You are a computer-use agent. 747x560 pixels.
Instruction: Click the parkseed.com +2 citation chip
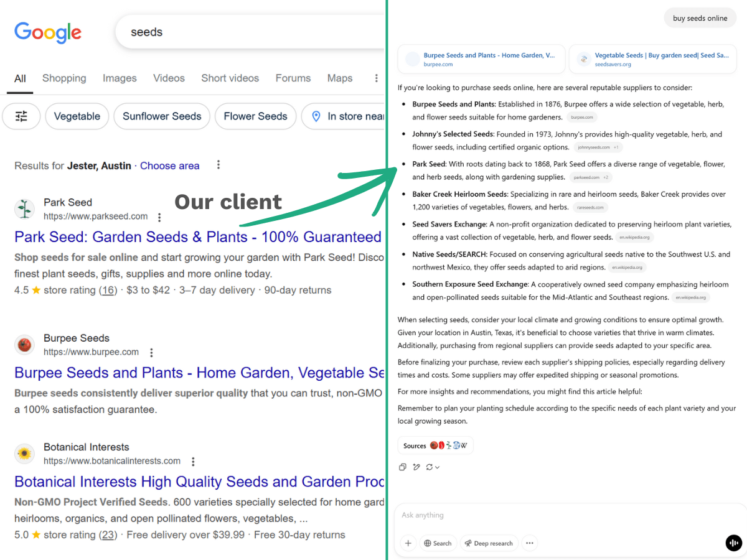592,177
